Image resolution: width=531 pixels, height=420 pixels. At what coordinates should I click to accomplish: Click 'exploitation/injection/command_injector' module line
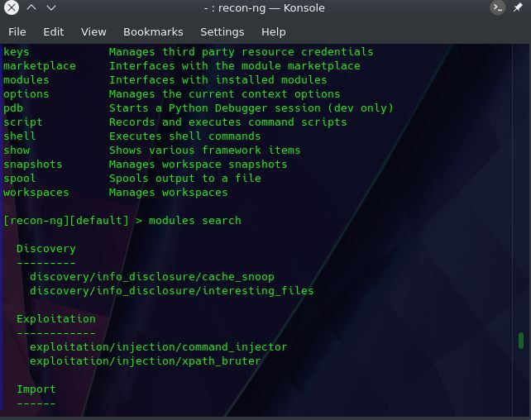coord(159,347)
